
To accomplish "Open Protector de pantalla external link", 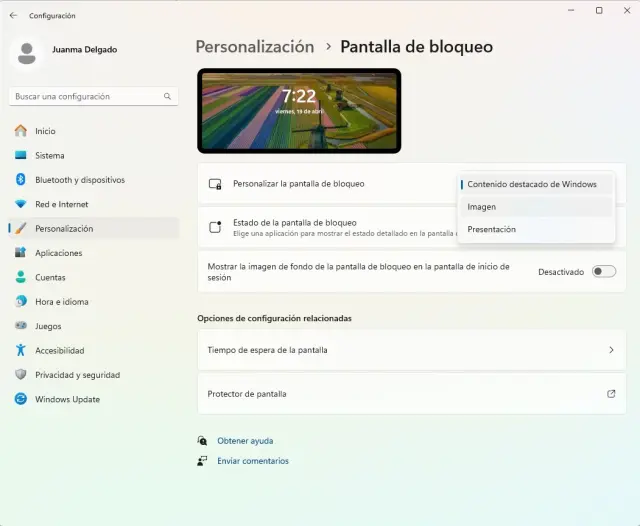I will [611, 394].
